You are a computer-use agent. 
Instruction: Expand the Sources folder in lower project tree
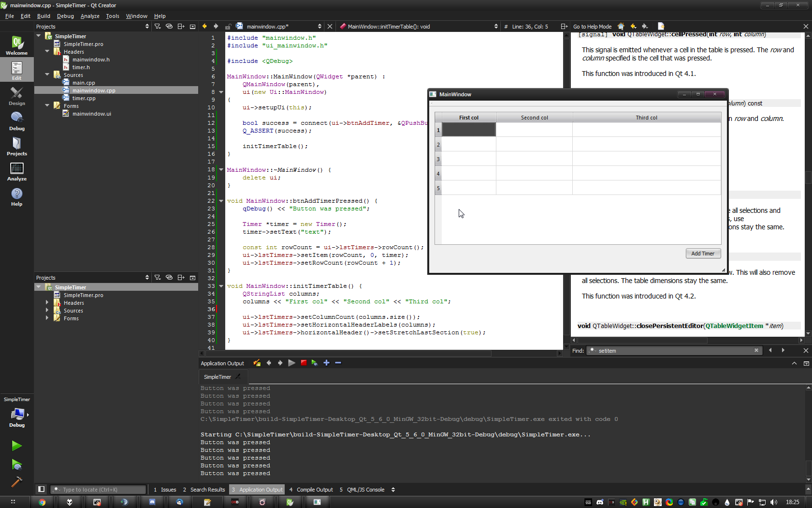tap(47, 311)
